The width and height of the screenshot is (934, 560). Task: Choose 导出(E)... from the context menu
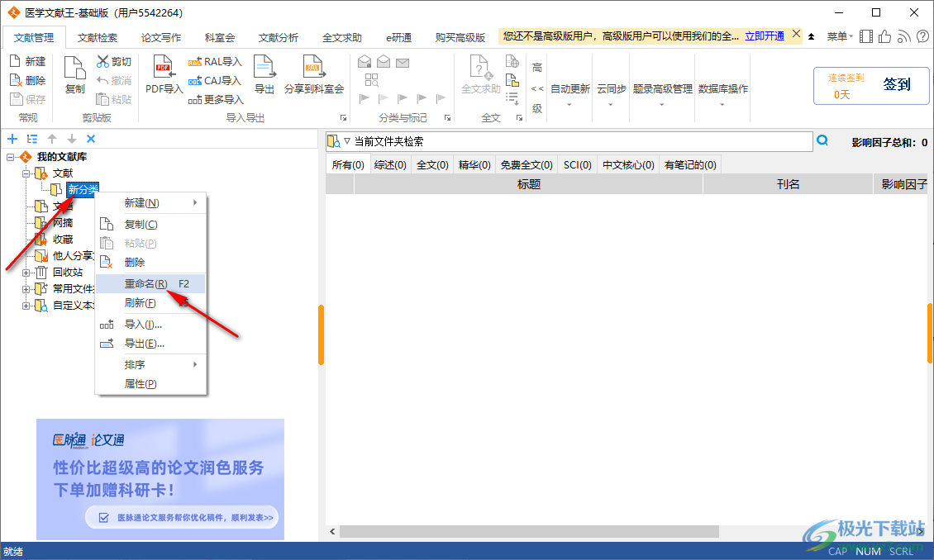(x=150, y=344)
